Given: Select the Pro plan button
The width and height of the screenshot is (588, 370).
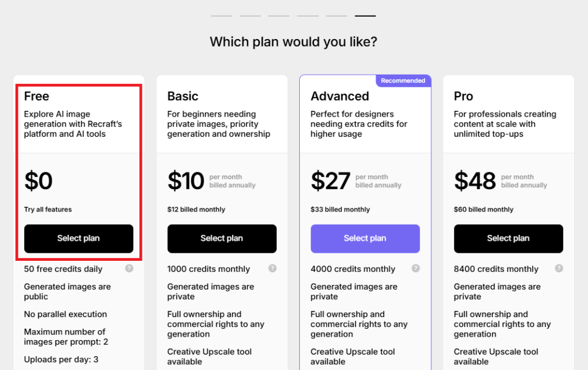Looking at the screenshot, I should coord(509,238).
